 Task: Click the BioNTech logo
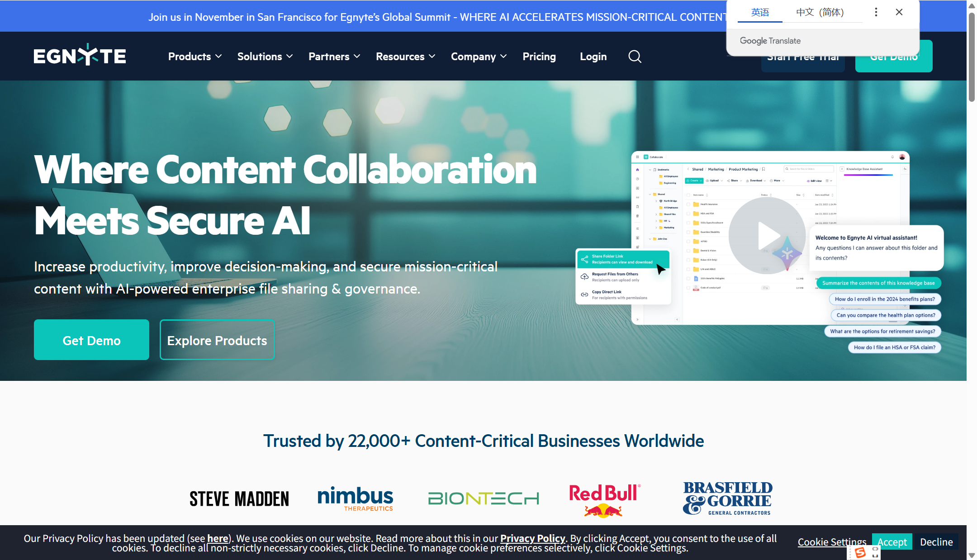click(483, 498)
